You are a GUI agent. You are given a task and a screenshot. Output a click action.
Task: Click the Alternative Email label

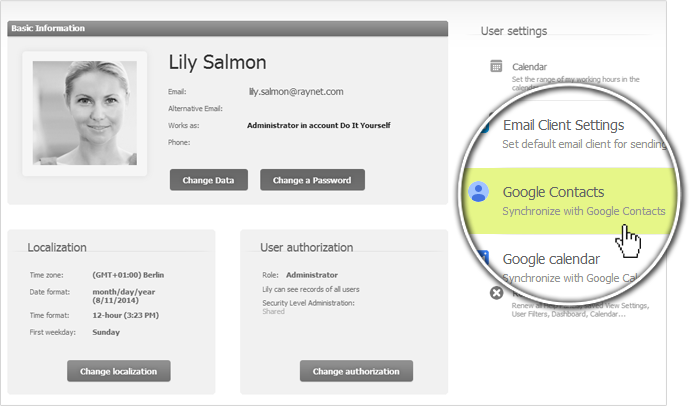(x=195, y=109)
